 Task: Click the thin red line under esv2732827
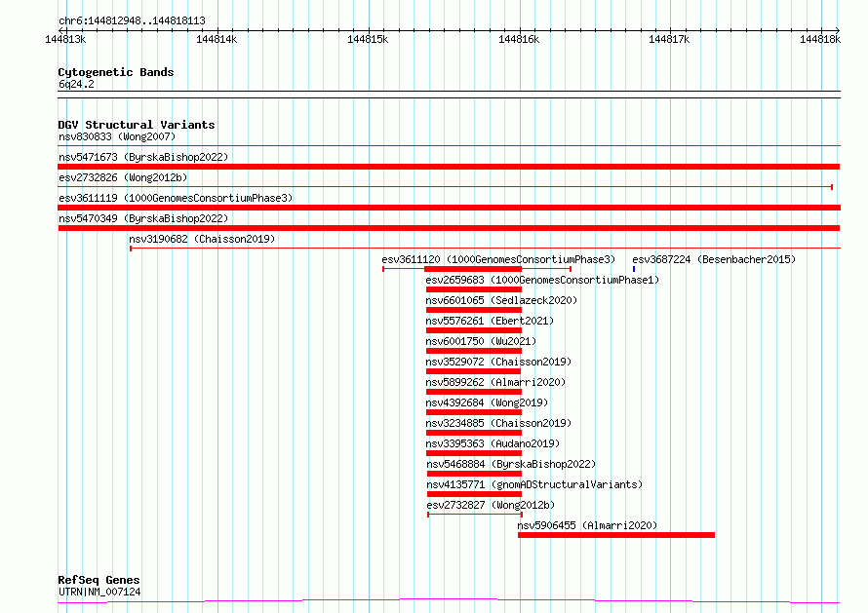[x=475, y=515]
